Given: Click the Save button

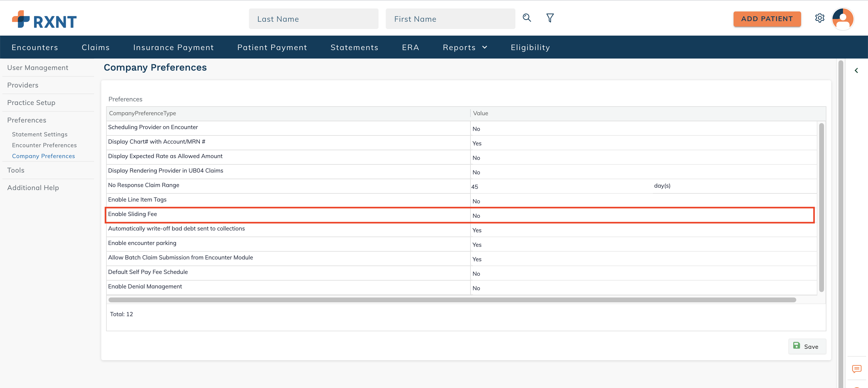Looking at the screenshot, I should pyautogui.click(x=807, y=346).
